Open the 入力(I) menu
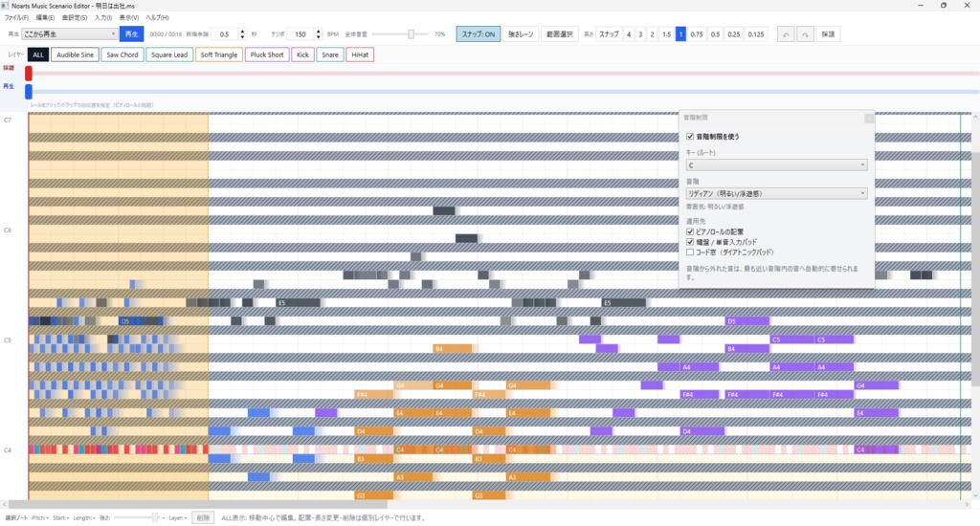 tap(103, 17)
